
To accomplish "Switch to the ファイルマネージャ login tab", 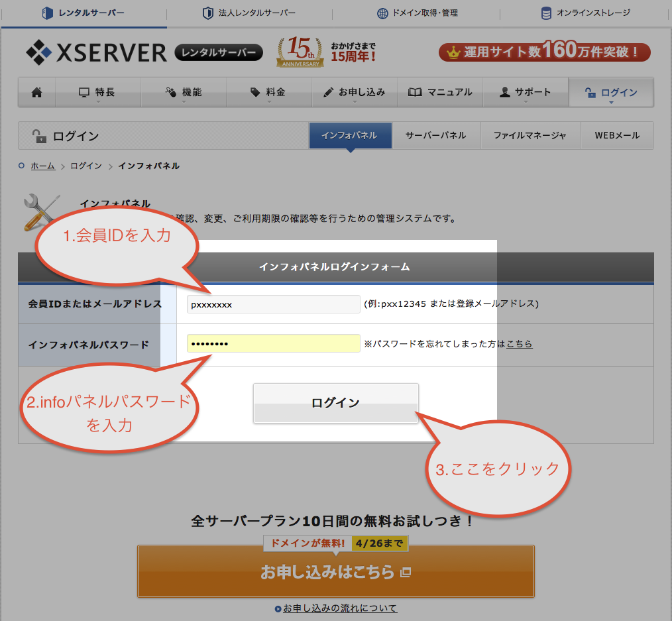I will [530, 135].
